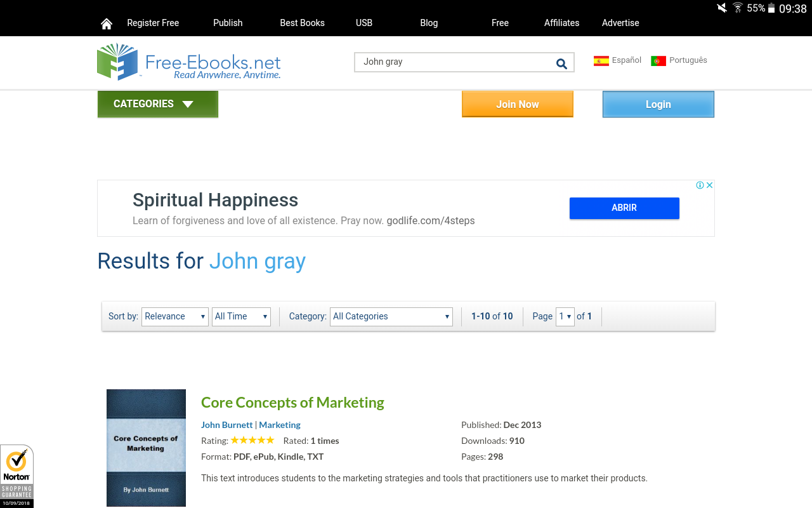Open the Relevance sort dropdown
Image resolution: width=812 pixels, height=508 pixels.
tap(174, 316)
